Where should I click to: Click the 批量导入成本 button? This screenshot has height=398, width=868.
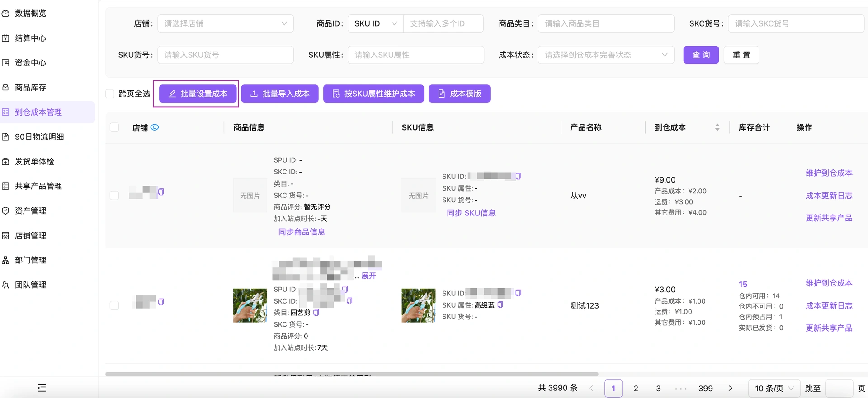(280, 94)
